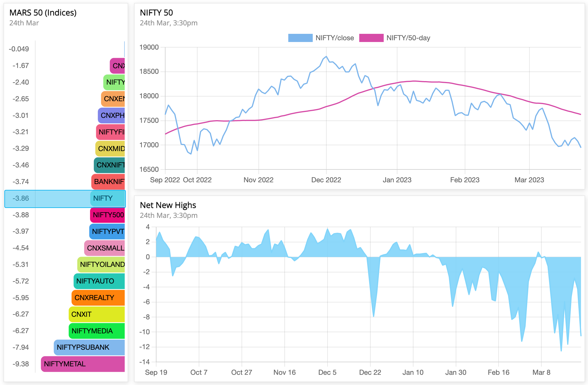This screenshot has width=588, height=385.
Task: Click the NIFTY/close legend label
Action: [x=335, y=38]
